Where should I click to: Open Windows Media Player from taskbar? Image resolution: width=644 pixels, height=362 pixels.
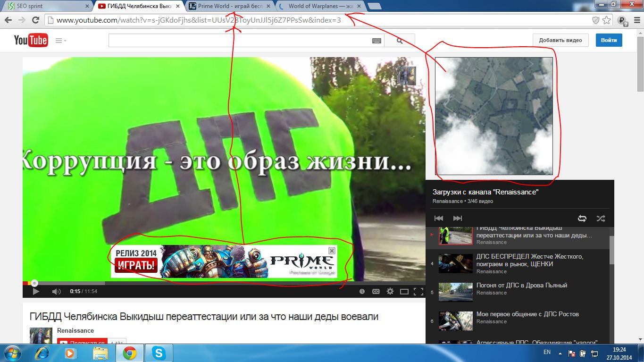click(71, 353)
